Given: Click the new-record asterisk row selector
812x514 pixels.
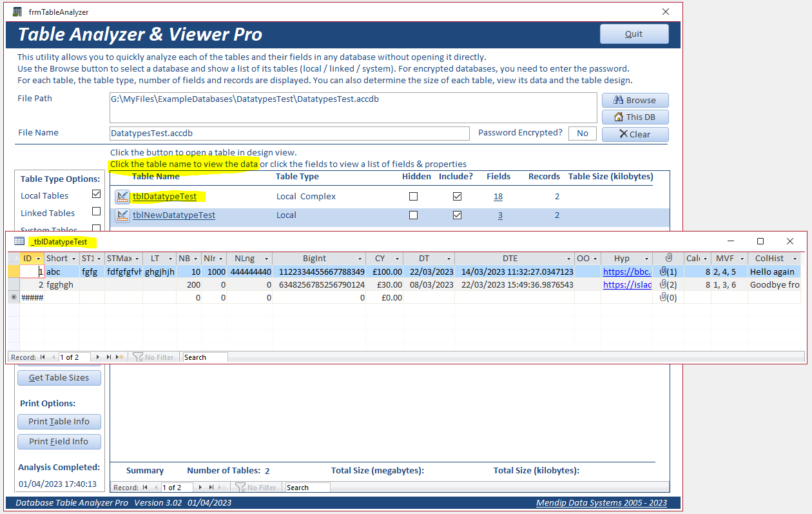Looking at the screenshot, I should (14, 297).
